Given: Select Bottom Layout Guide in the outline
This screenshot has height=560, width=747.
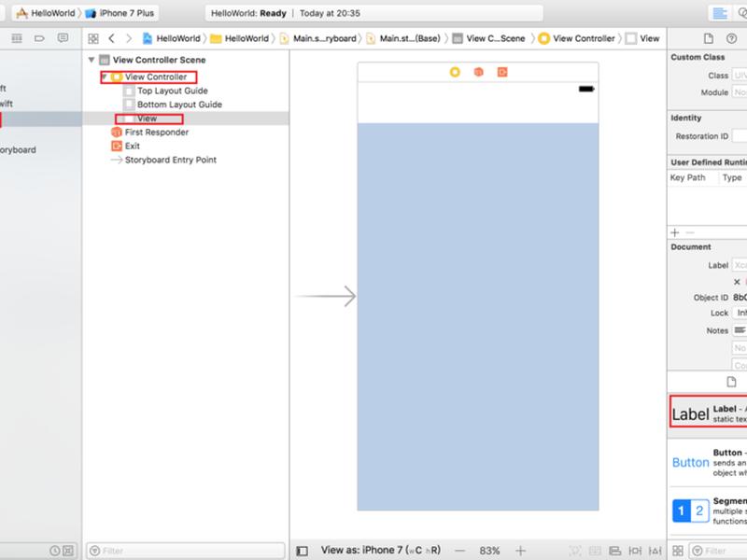Looking at the screenshot, I should pos(173,105).
